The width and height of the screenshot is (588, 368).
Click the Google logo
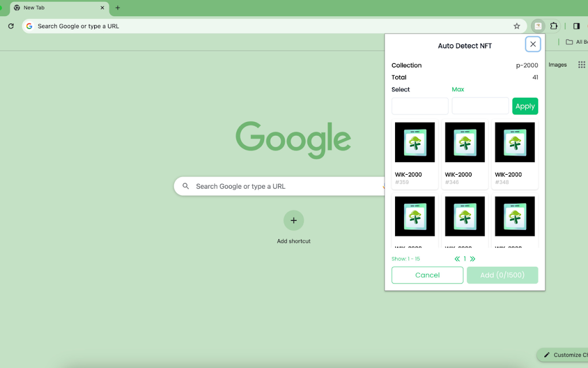[293, 139]
